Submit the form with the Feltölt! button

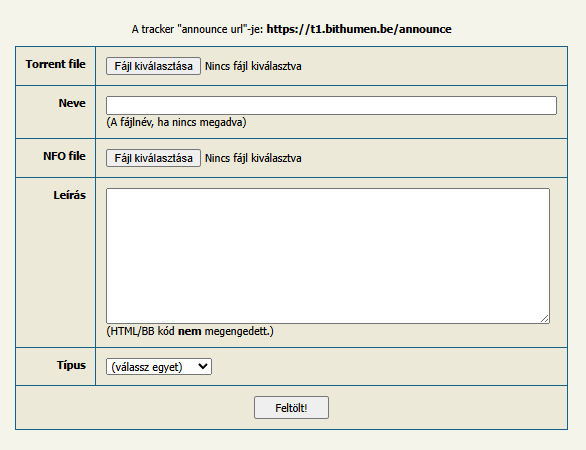click(292, 408)
